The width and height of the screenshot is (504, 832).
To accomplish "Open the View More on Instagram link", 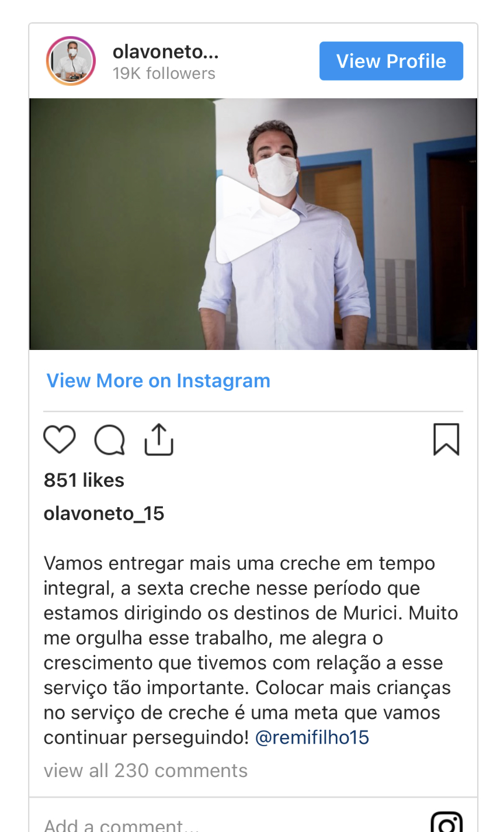I will pyautogui.click(x=158, y=380).
